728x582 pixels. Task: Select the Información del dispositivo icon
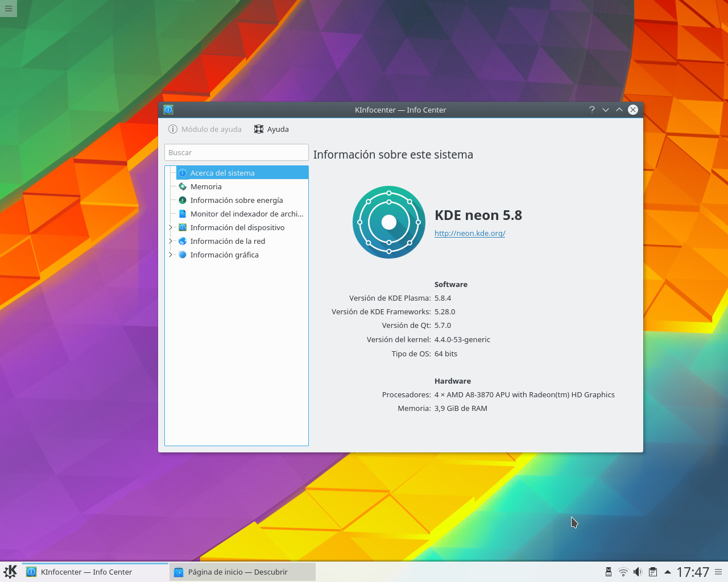183,227
